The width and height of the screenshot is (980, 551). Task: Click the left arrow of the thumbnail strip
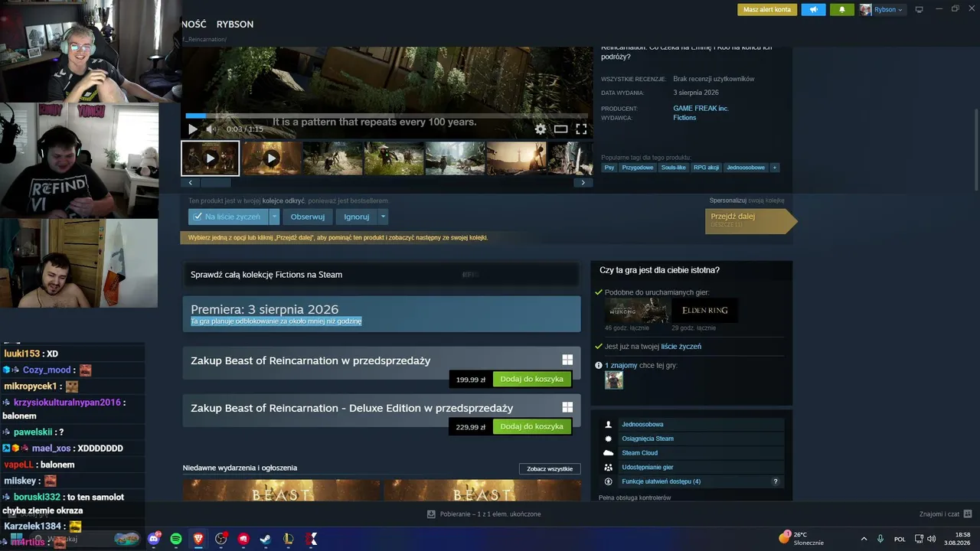pyautogui.click(x=191, y=183)
